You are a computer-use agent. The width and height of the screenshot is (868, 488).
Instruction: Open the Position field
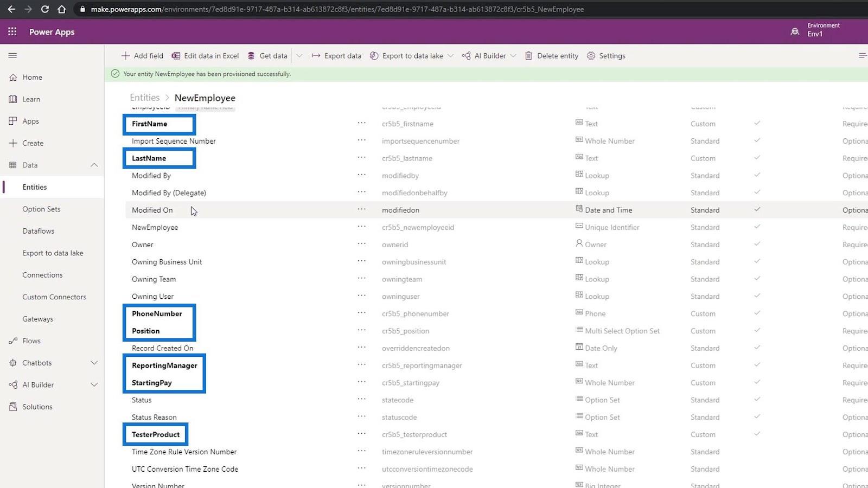pyautogui.click(x=145, y=331)
